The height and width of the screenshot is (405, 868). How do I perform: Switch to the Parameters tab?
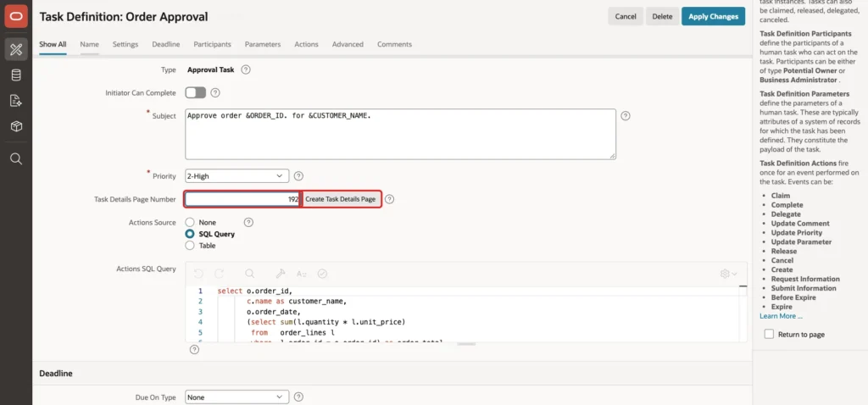point(263,44)
